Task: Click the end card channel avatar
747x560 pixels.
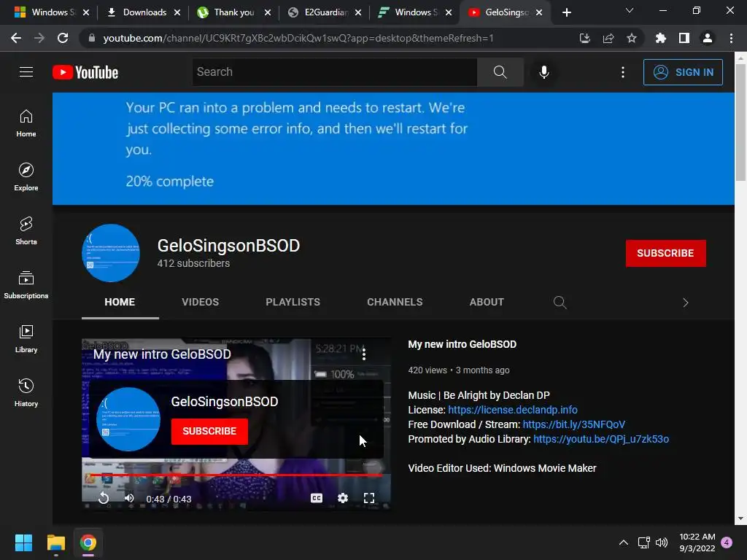Action: tap(128, 419)
